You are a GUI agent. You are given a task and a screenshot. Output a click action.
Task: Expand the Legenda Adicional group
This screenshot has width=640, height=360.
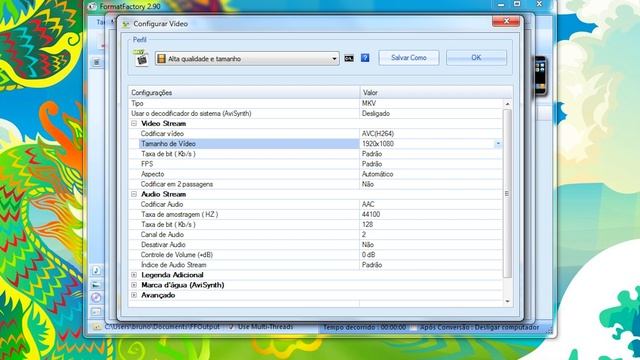(x=134, y=275)
